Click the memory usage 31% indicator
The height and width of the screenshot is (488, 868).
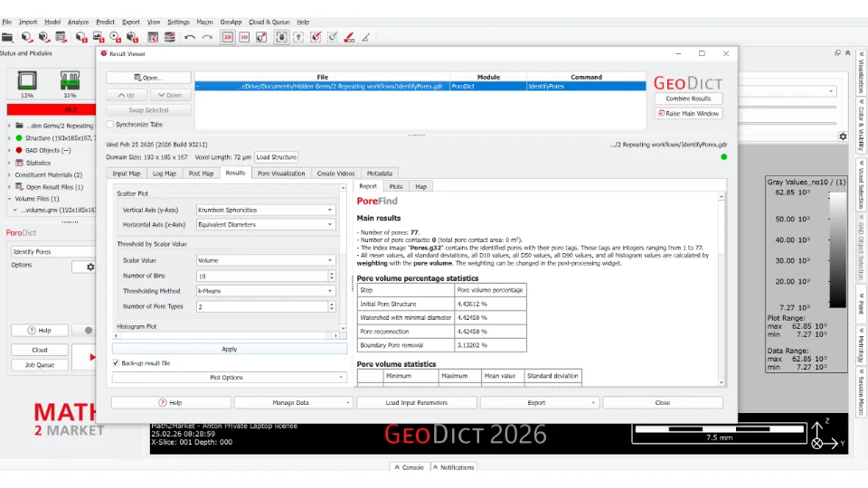pos(70,84)
